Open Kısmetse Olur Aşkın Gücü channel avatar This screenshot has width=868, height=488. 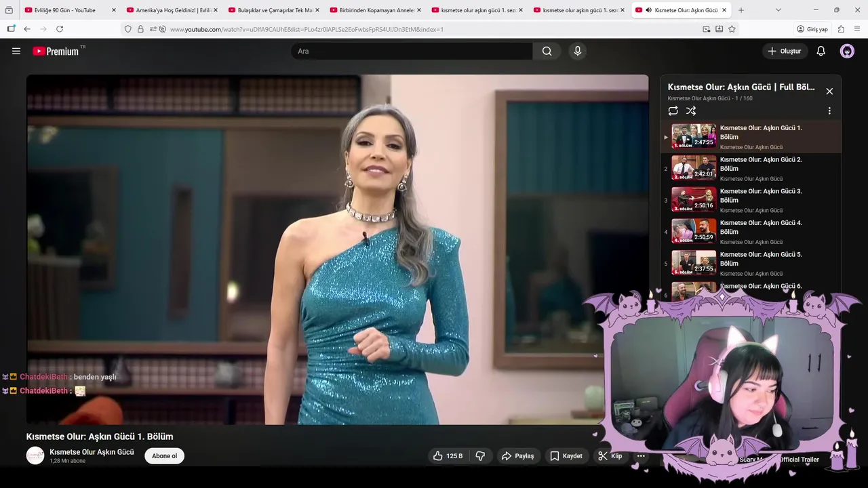(x=35, y=455)
